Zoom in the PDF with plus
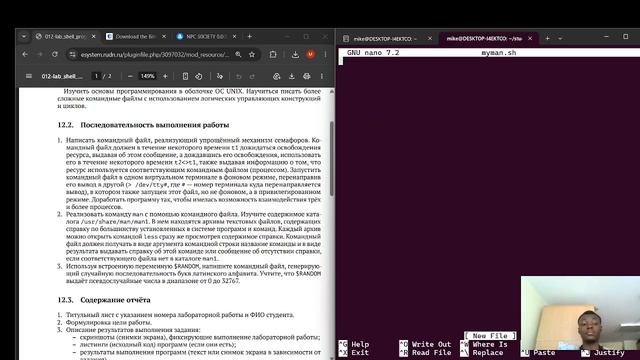The height and width of the screenshot is (360, 640). [165, 76]
